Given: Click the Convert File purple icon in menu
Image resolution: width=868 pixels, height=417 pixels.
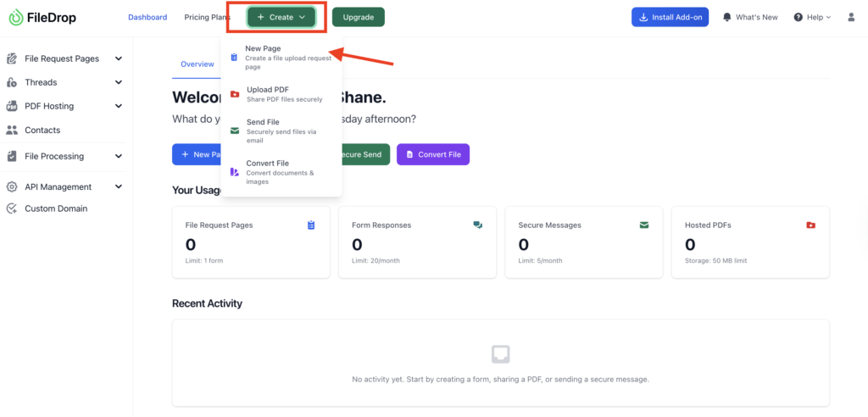Looking at the screenshot, I should coord(235,172).
